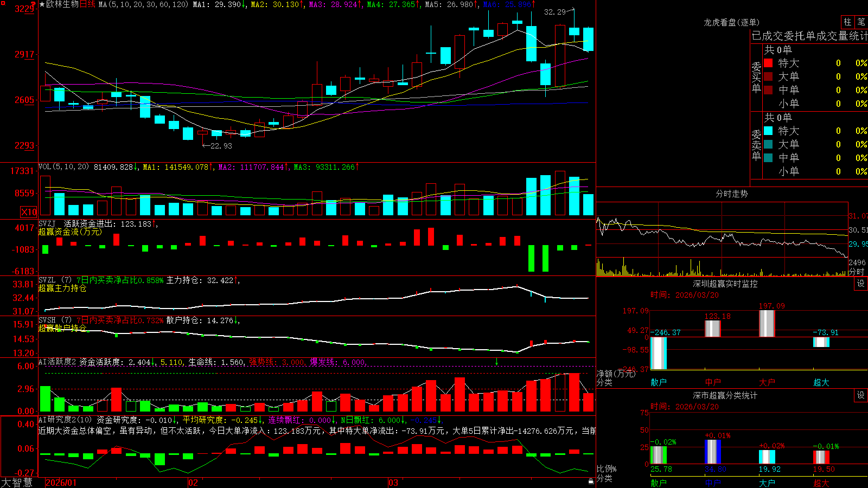Click the 02 month marker on time axis

click(x=193, y=483)
